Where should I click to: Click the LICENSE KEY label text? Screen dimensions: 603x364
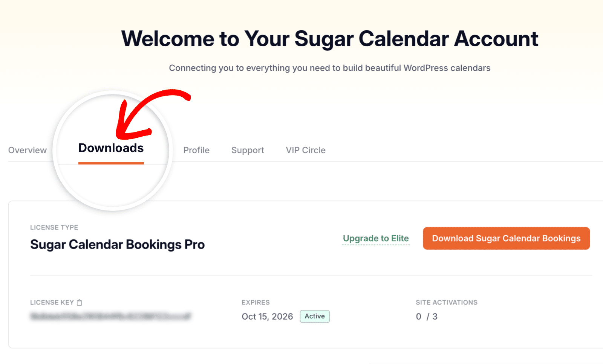click(x=52, y=303)
